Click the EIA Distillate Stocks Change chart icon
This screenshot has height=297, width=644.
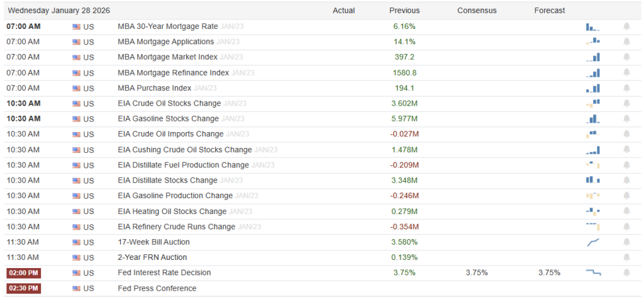pos(593,180)
